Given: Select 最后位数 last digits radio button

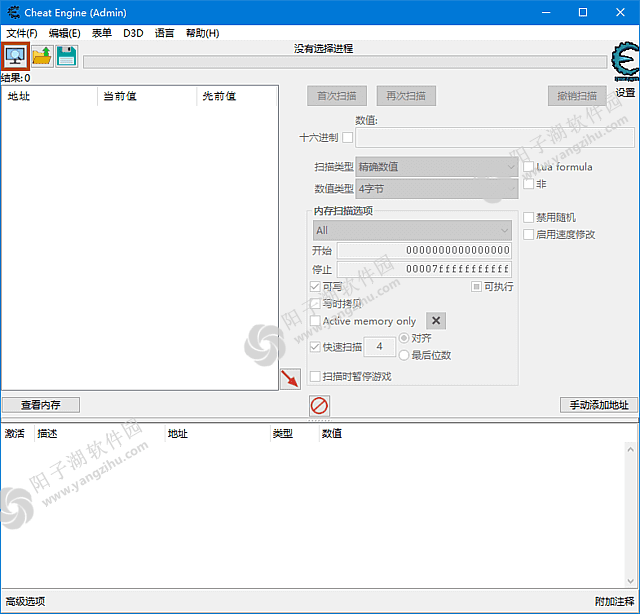Looking at the screenshot, I should click(404, 355).
